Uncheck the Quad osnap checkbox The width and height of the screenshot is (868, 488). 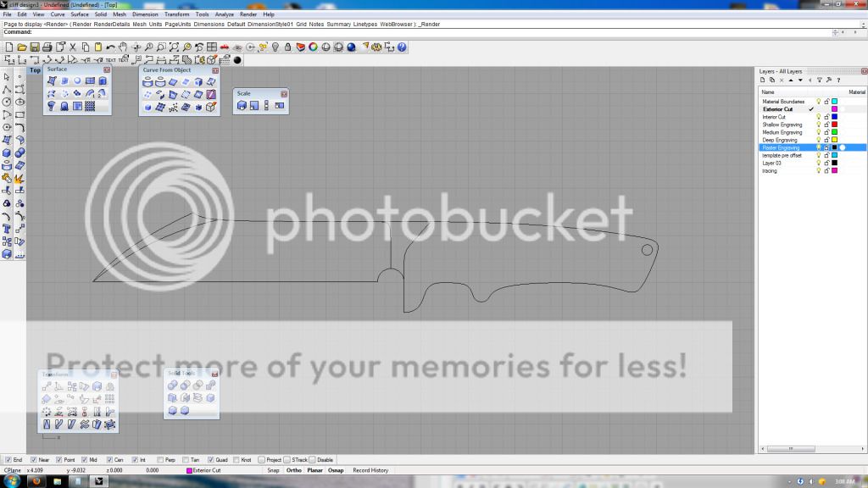click(x=210, y=460)
